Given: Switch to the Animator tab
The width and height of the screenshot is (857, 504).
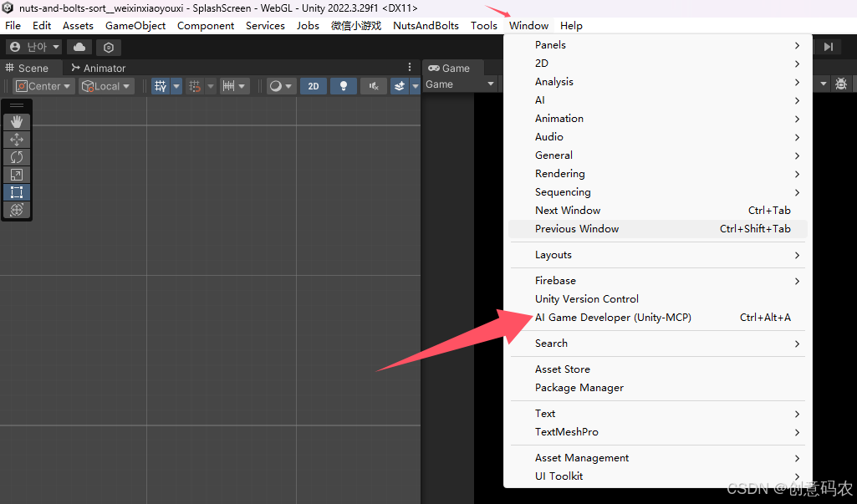Looking at the screenshot, I should coord(99,68).
